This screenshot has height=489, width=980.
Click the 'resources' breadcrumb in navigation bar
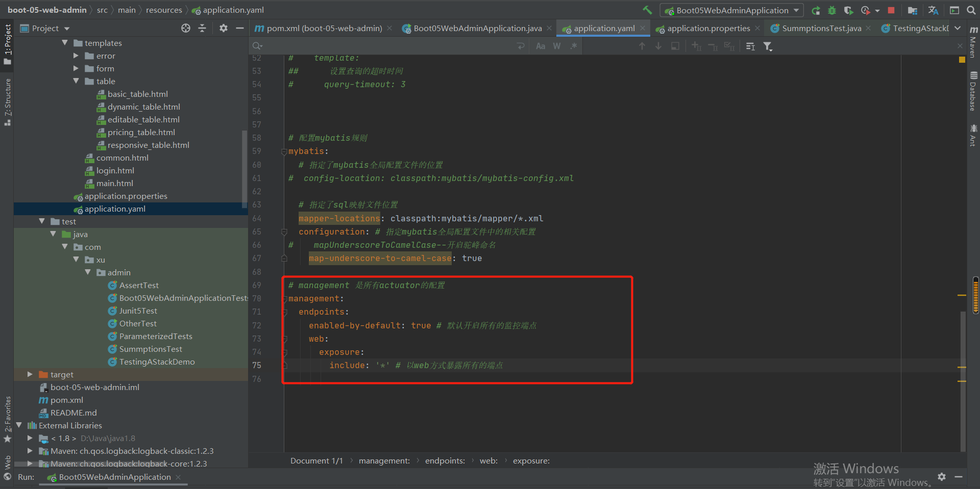[x=164, y=10]
